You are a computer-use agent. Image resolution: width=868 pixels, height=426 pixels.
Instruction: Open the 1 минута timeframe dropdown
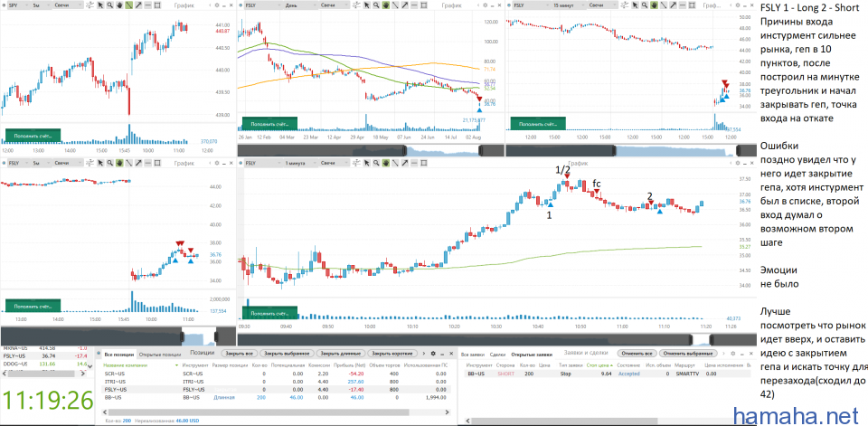coord(303,163)
